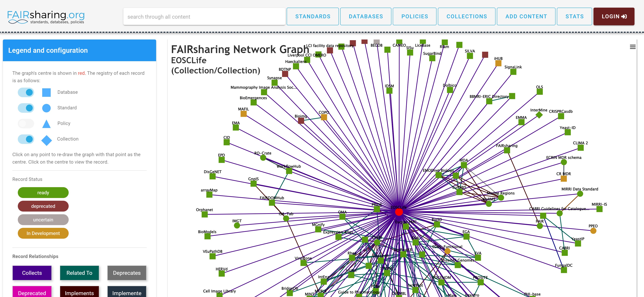Image resolution: width=644 pixels, height=297 pixels.
Task: Toggle the Implements relationship button
Action: (79, 292)
